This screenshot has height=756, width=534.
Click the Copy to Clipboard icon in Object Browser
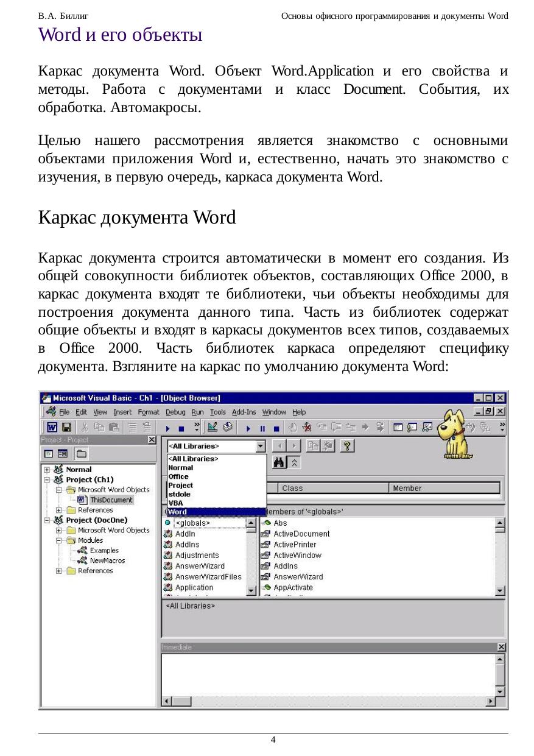(x=313, y=446)
